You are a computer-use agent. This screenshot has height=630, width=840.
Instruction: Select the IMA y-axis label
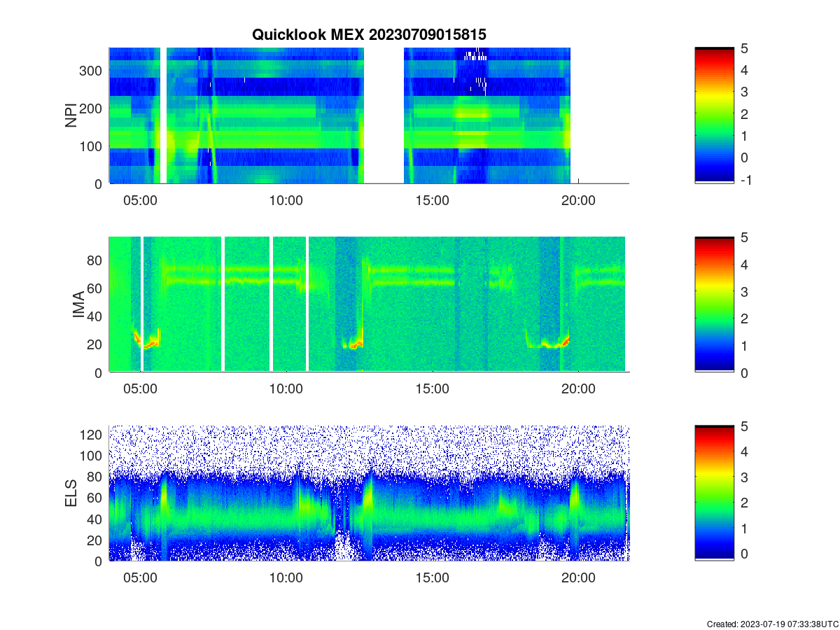[x=78, y=305]
